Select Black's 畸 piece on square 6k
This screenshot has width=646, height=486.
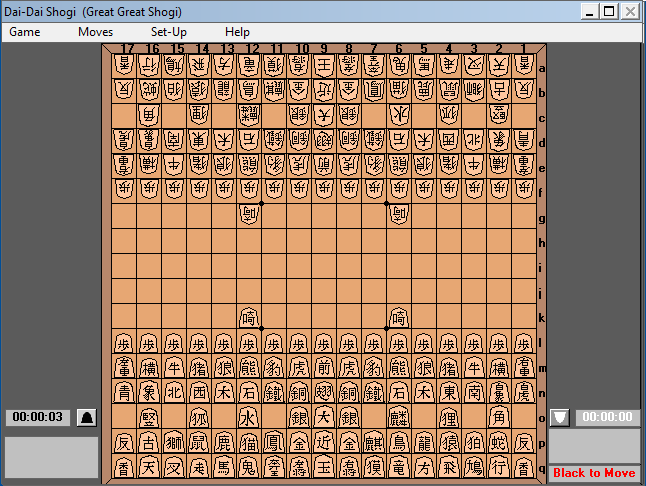[399, 317]
